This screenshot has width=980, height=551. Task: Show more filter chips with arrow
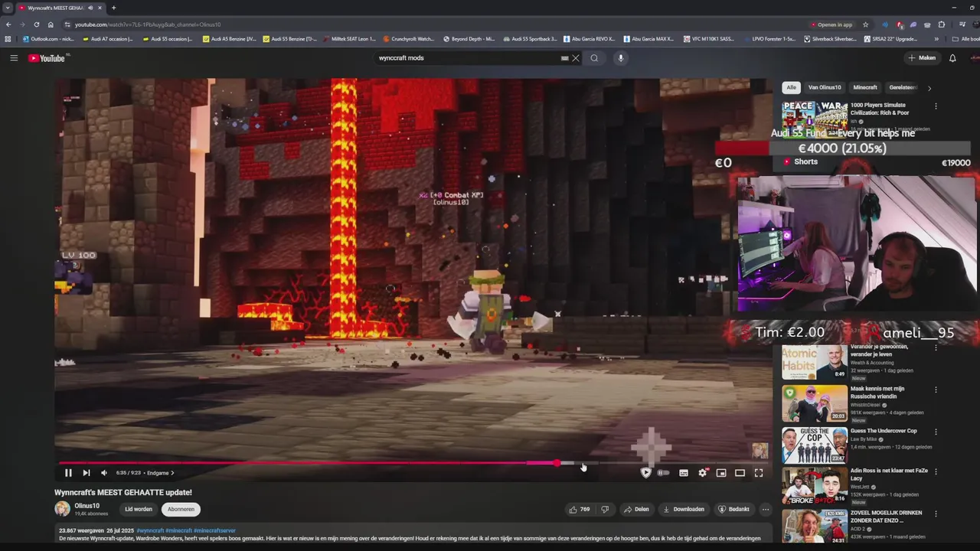[x=929, y=88]
